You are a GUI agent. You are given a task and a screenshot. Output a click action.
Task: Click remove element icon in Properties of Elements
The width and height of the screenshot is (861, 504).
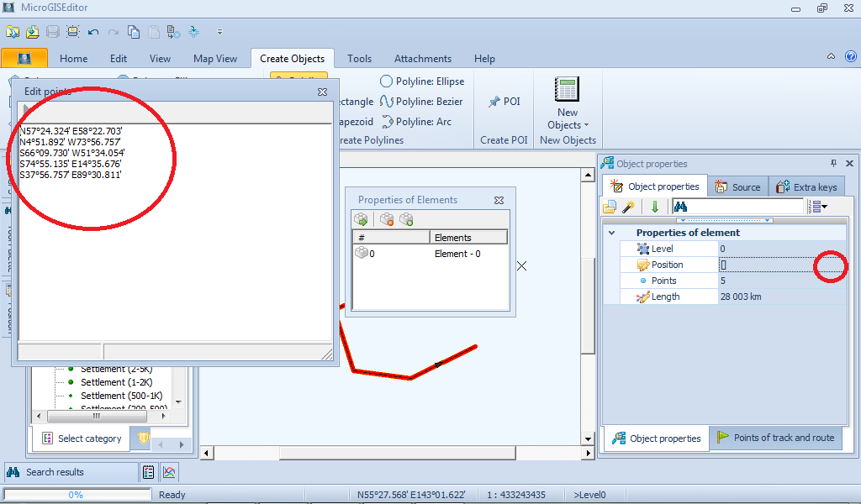click(387, 220)
